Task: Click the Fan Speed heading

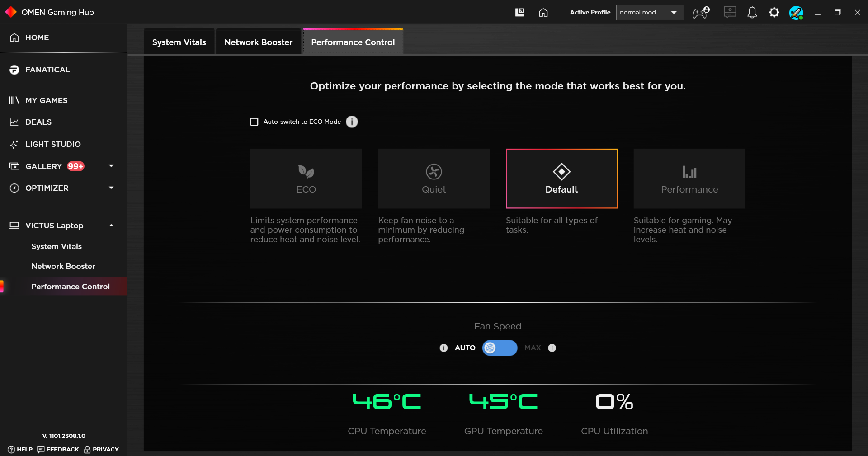Action: point(498,326)
